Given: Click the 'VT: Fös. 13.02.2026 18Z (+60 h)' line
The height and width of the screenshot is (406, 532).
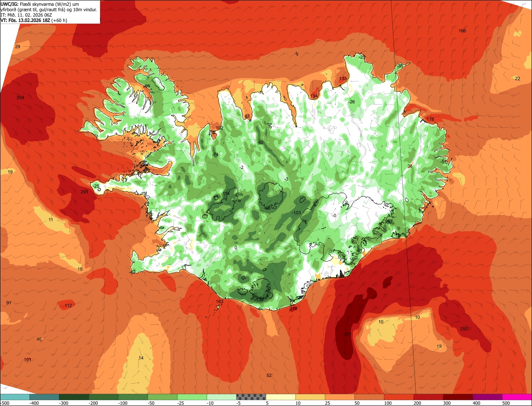Looking at the screenshot, I should pos(34,20).
